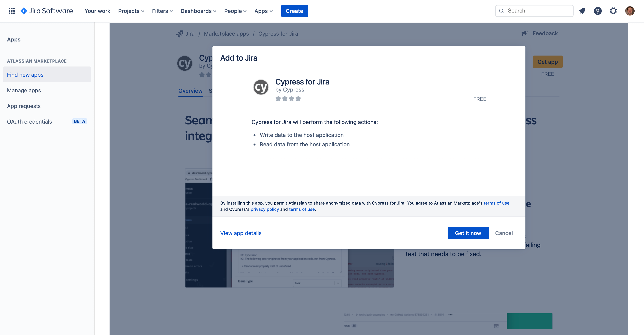The width and height of the screenshot is (644, 335).
Task: Open the Marketplace apps breadcrumb
Action: point(226,33)
